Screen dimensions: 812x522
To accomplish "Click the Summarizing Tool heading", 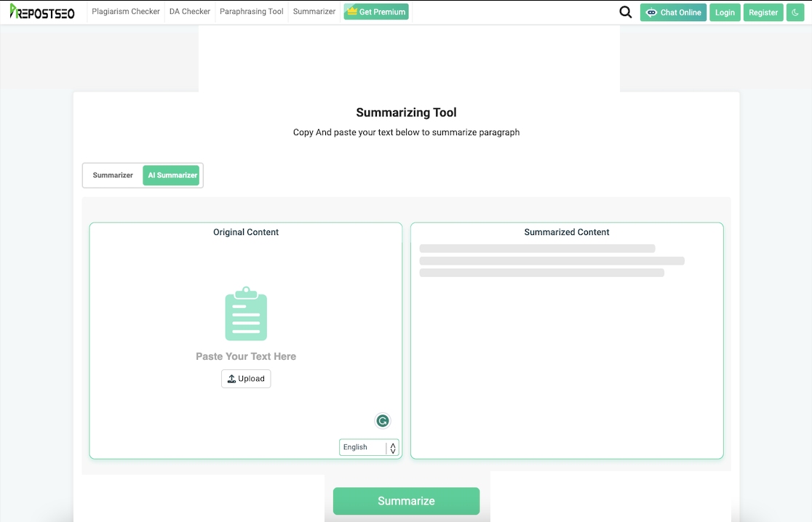I will [407, 113].
